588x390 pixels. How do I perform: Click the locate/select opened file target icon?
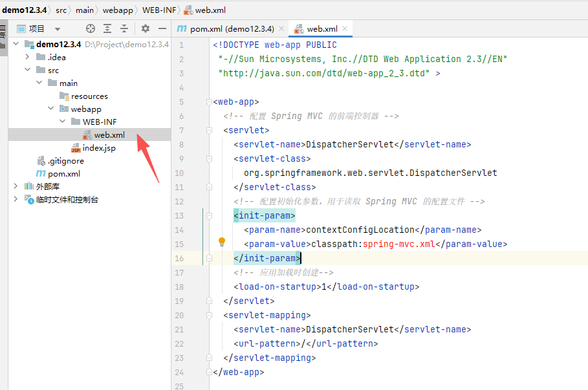91,28
